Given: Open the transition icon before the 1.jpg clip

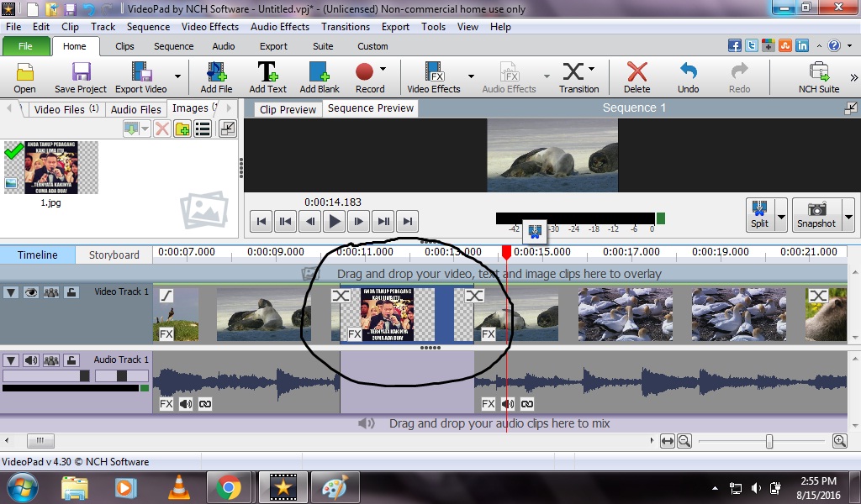Looking at the screenshot, I should click(x=341, y=296).
